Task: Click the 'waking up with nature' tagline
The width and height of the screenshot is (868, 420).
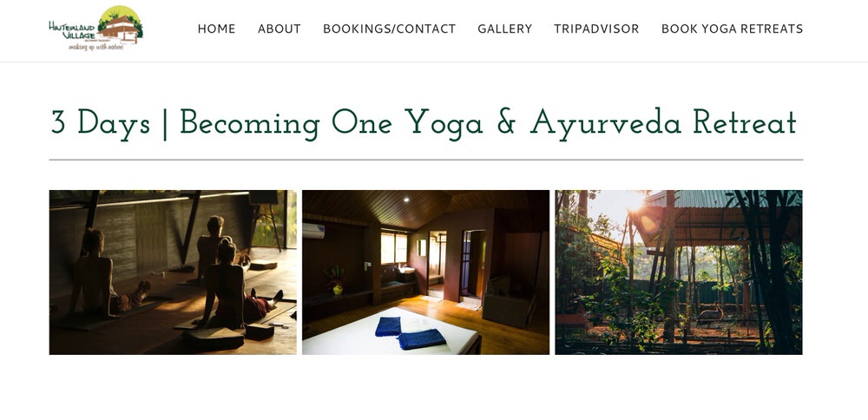Action: coord(95,48)
